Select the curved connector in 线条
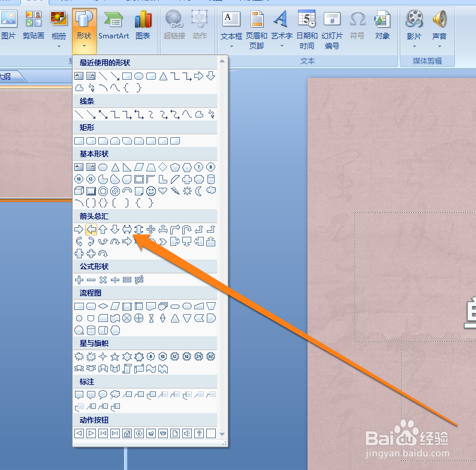 coord(151,115)
